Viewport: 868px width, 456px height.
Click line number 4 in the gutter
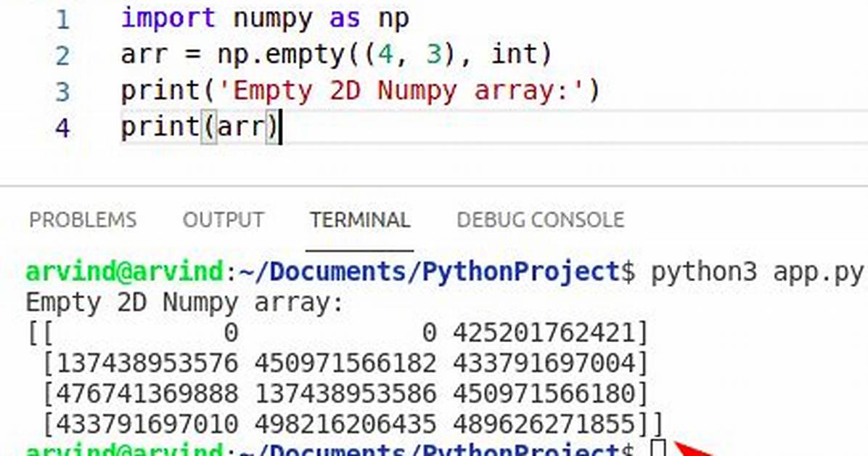click(62, 128)
